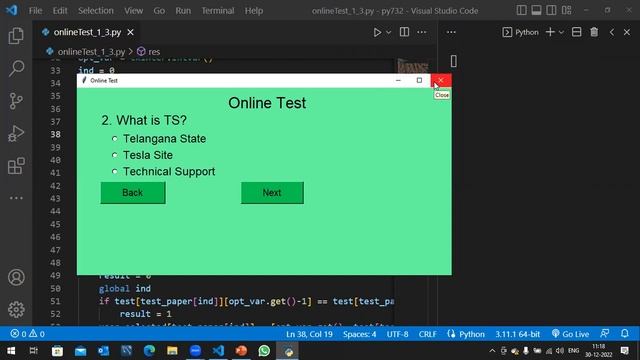The width and height of the screenshot is (640, 360).
Task: Click the code minimap thumbnail
Action: pos(413,67)
